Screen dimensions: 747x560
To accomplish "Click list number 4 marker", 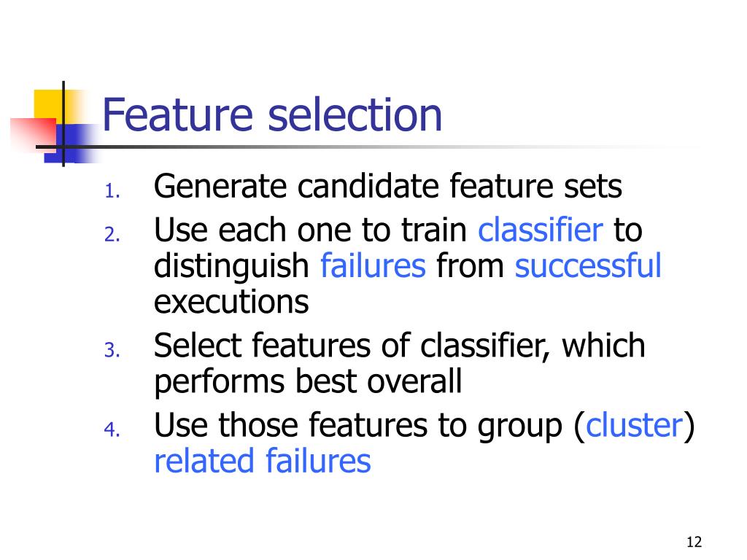I will click(112, 429).
